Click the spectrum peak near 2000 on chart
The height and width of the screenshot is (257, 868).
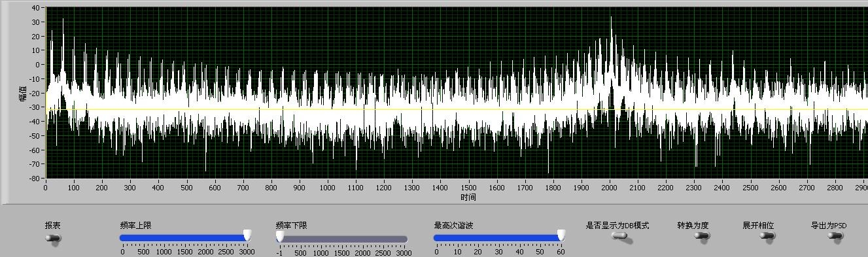pyautogui.click(x=611, y=20)
